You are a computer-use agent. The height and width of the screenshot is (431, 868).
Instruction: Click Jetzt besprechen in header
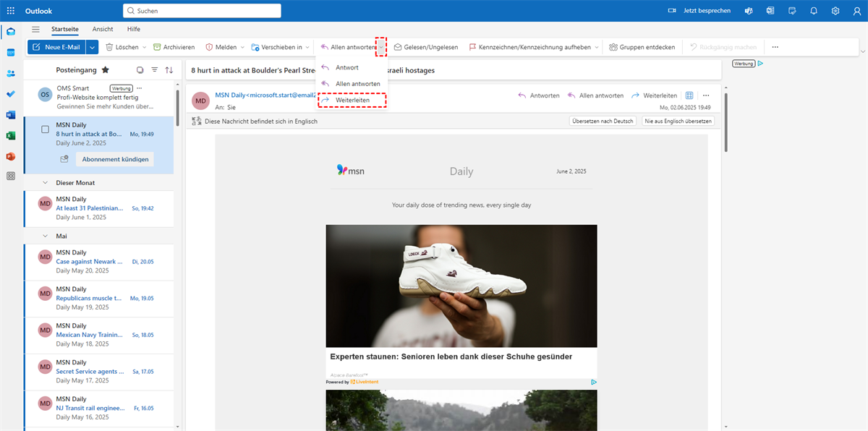tap(699, 11)
